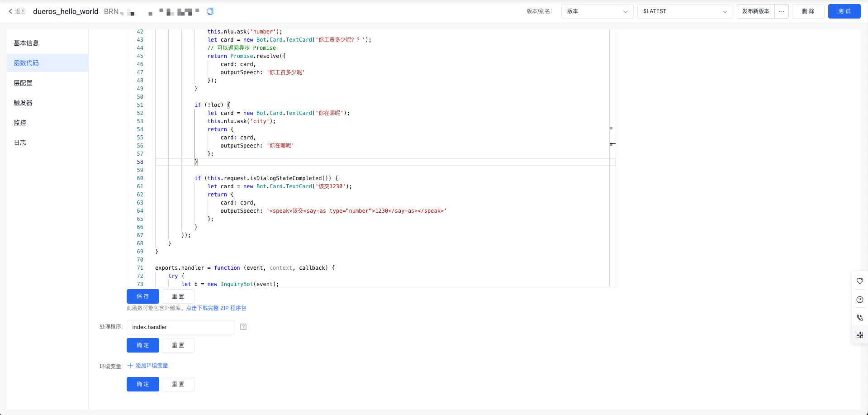
Task: Open the 监控 menu item
Action: [47, 123]
